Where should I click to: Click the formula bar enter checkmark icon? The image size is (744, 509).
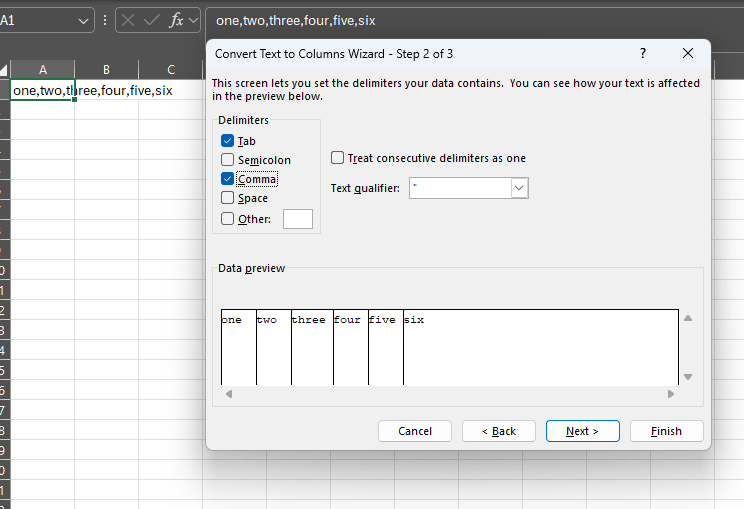coord(151,20)
